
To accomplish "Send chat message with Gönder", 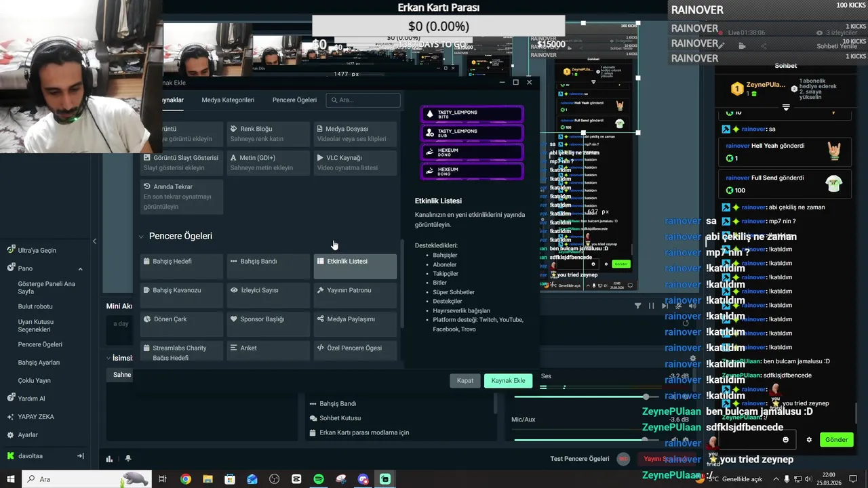I will tap(836, 439).
